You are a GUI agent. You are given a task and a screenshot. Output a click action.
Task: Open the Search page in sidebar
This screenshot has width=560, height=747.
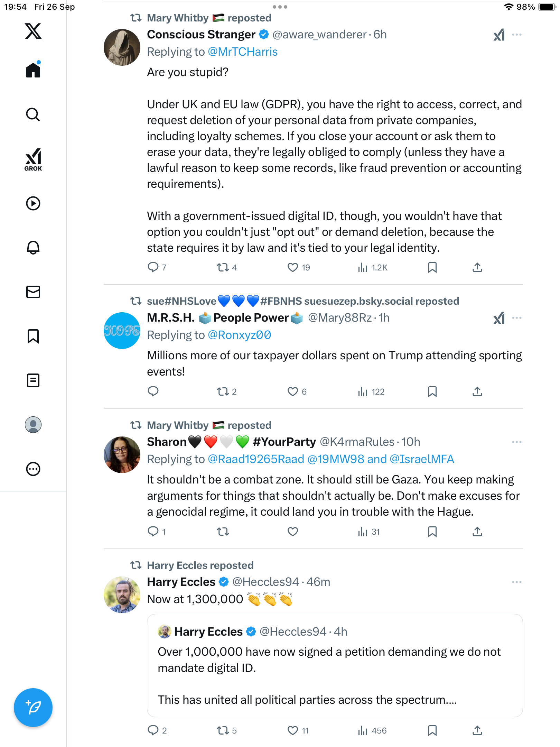click(x=33, y=115)
